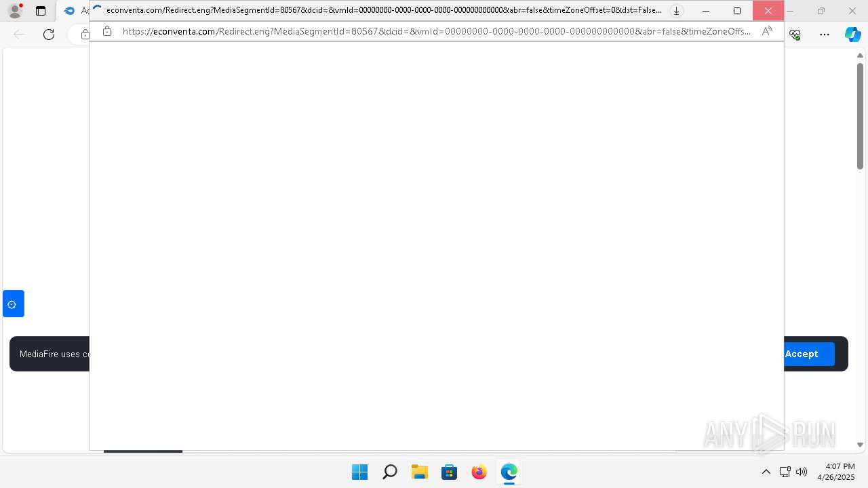Click the network icon in the system tray
Viewport: 868px width, 488px height.
tap(785, 472)
